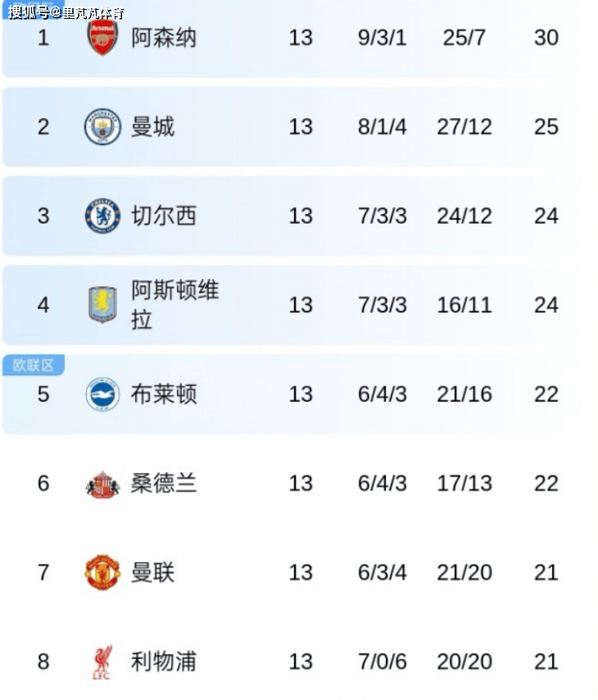
Task: Open the Brighton club badge
Action: 102,394
